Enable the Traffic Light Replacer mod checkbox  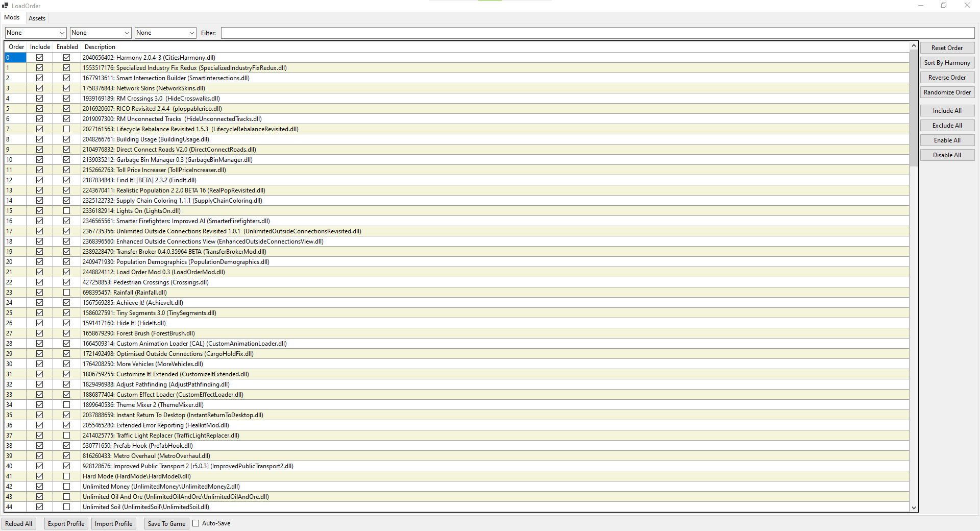66,436
